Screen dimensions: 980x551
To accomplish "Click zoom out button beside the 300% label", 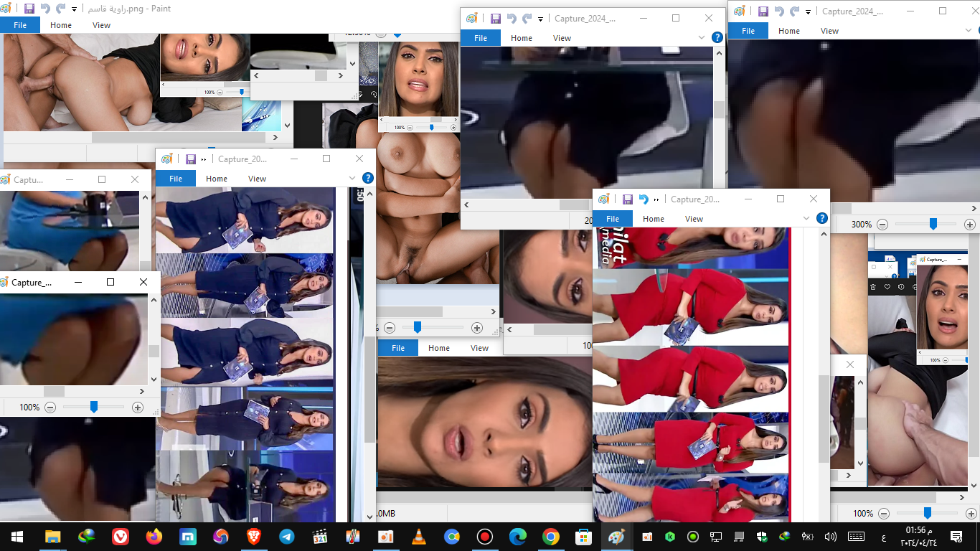I will [x=882, y=225].
